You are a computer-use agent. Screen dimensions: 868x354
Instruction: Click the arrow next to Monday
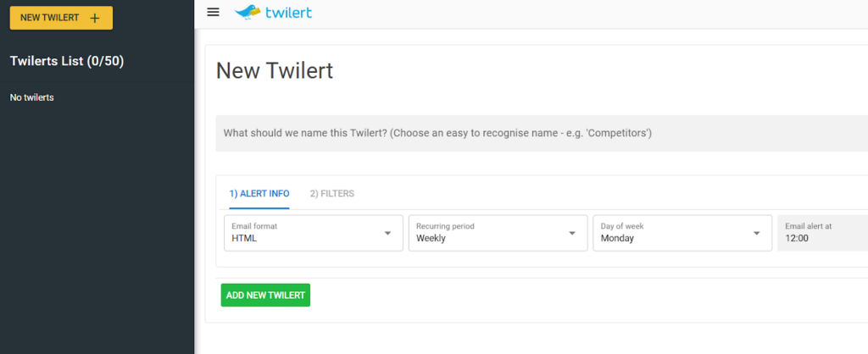tap(757, 234)
